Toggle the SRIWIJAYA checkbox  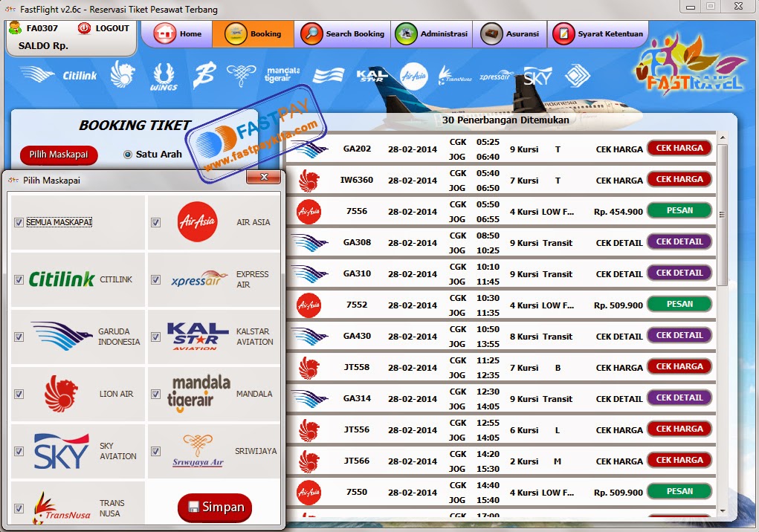(x=156, y=451)
